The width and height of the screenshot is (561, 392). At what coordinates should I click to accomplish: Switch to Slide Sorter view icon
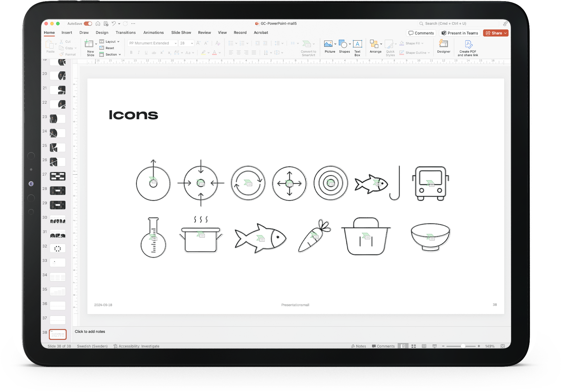(x=414, y=346)
